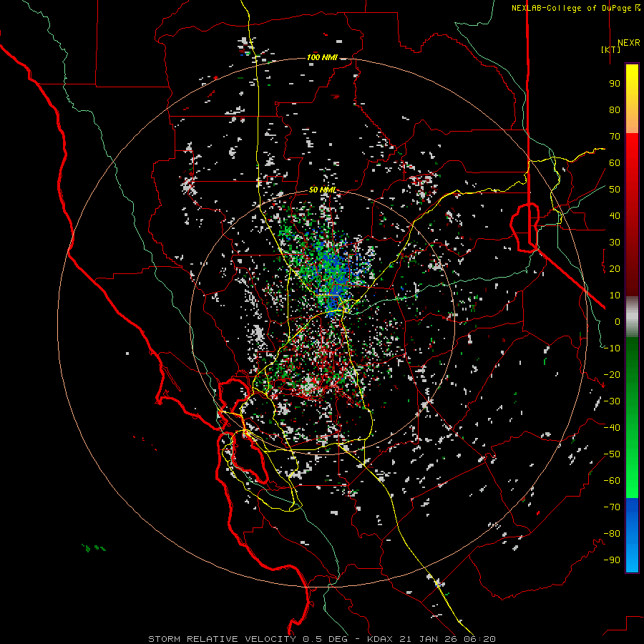Select the -70 scale value
Viewport: 644px width, 644px height.
pyautogui.click(x=612, y=507)
